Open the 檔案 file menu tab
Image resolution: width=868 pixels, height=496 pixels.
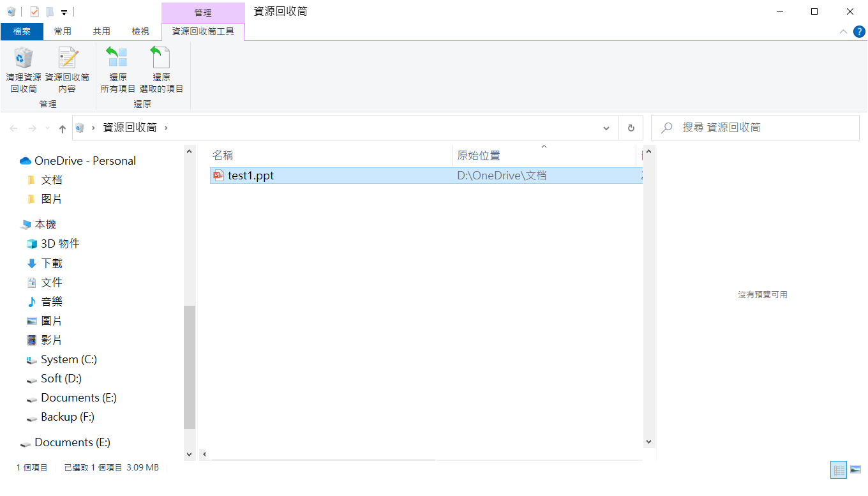click(22, 31)
